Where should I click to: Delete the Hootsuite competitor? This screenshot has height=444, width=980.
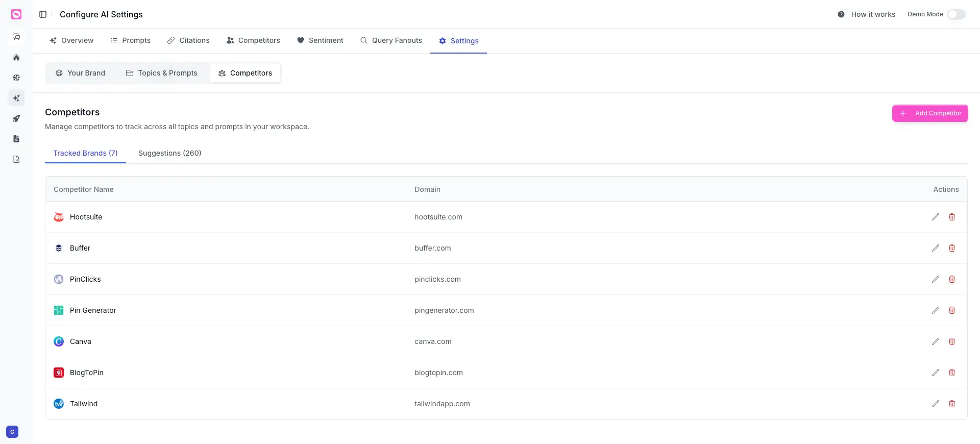point(952,217)
